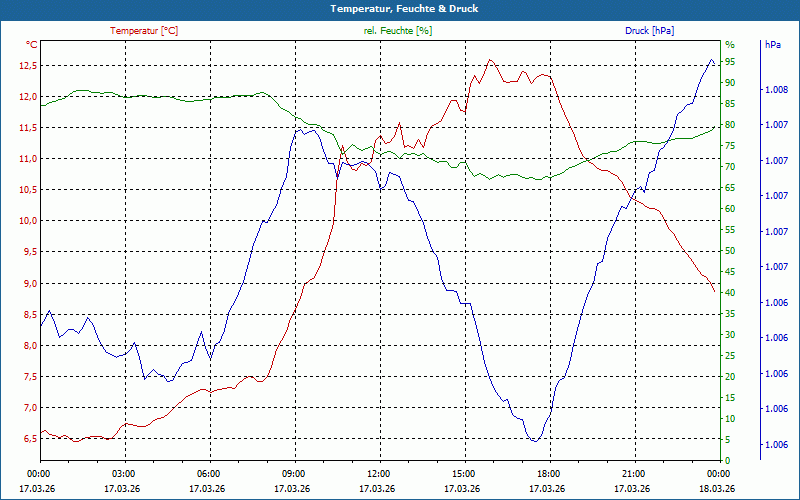Click the "hPa" unit label on the pressure axis
This screenshot has width=800, height=500.
coord(772,45)
